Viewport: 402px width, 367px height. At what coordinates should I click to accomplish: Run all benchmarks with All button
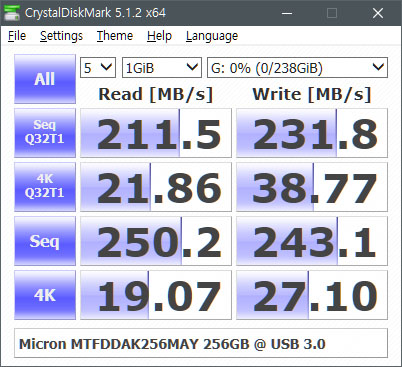coord(45,79)
